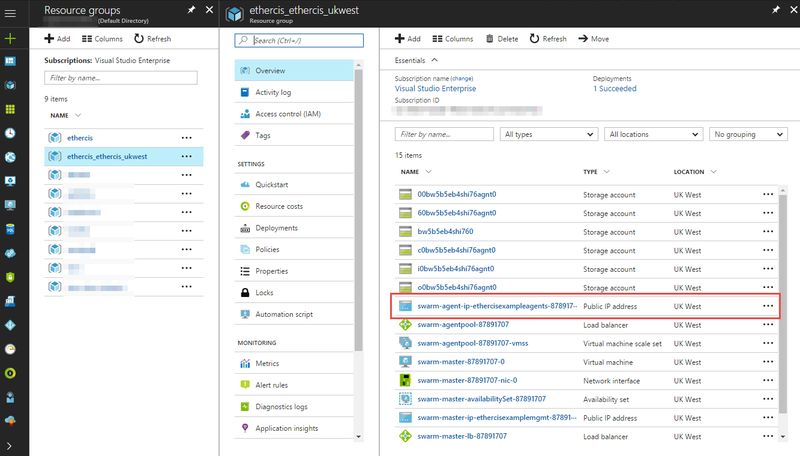Focus the Resource groups filter by name field
800x456 pixels.
(x=121, y=78)
